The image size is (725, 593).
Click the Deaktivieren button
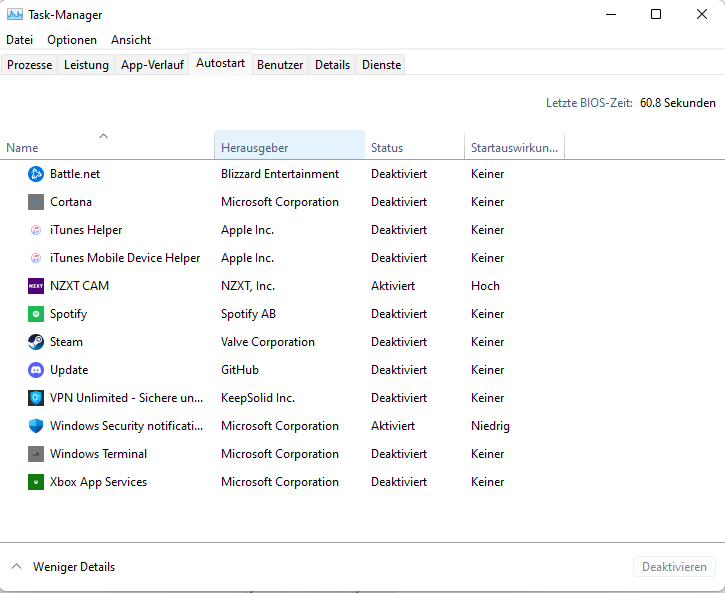[674, 567]
